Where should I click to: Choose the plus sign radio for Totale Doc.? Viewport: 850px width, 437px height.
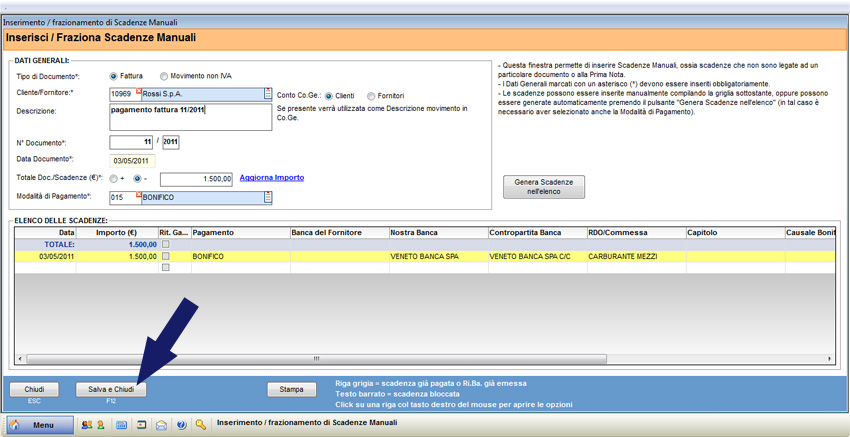pyautogui.click(x=114, y=179)
